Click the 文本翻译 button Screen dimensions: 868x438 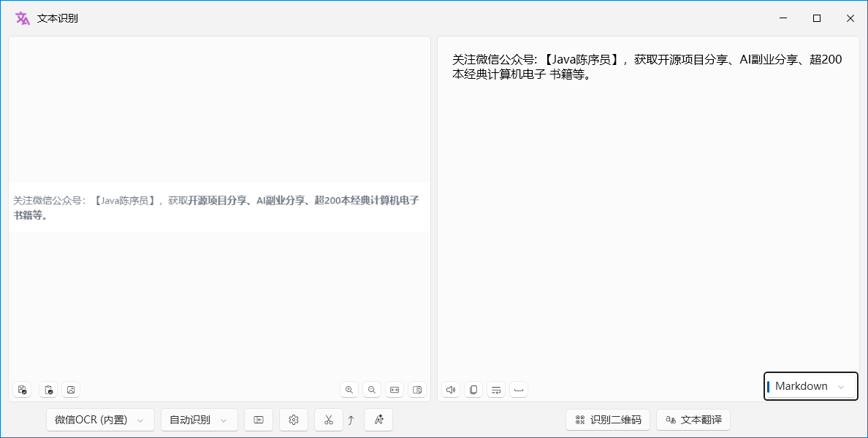[693, 420]
